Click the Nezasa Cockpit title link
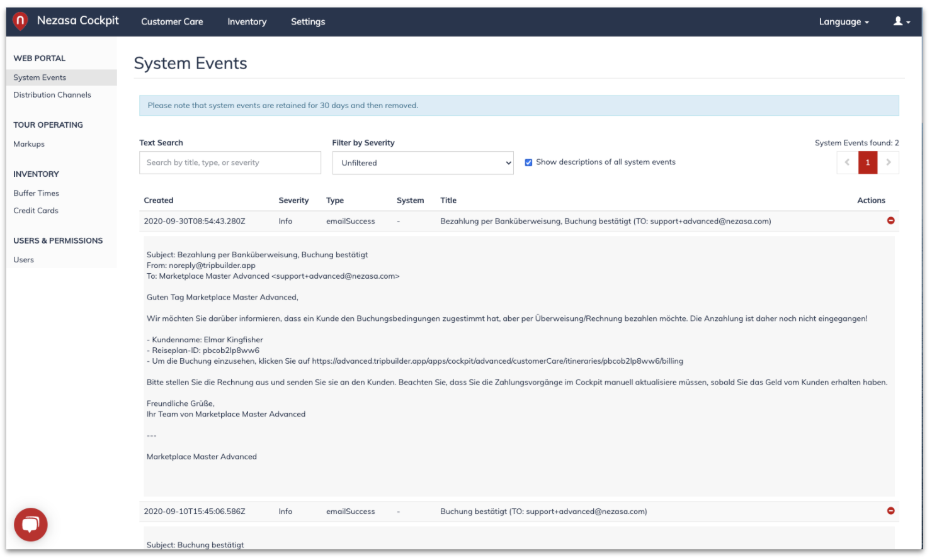Viewport: 932px width, 560px height. pos(78,20)
